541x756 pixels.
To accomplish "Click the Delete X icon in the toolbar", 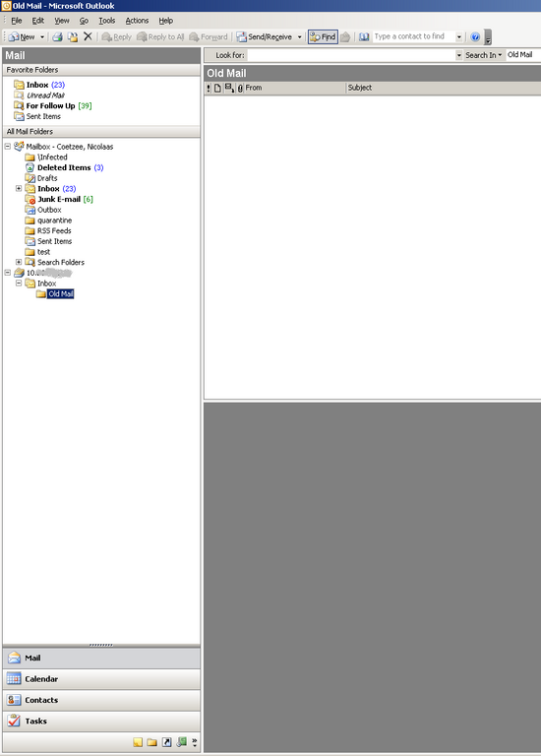I will point(88,36).
